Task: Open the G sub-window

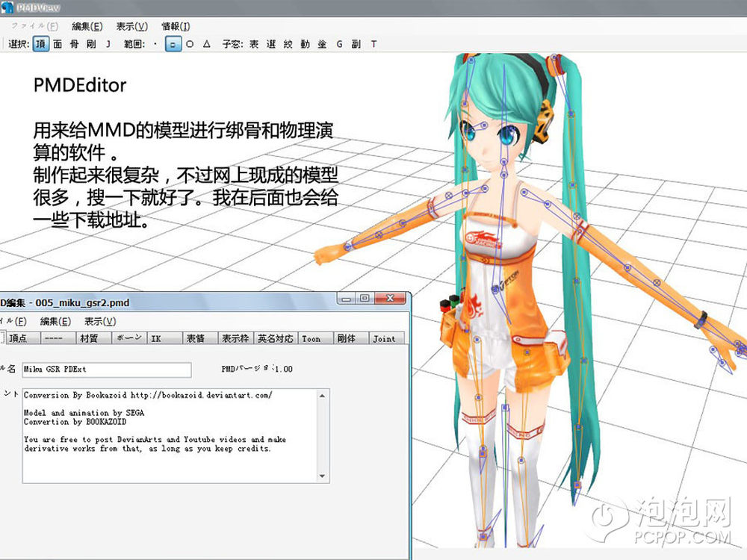Action: click(x=339, y=44)
